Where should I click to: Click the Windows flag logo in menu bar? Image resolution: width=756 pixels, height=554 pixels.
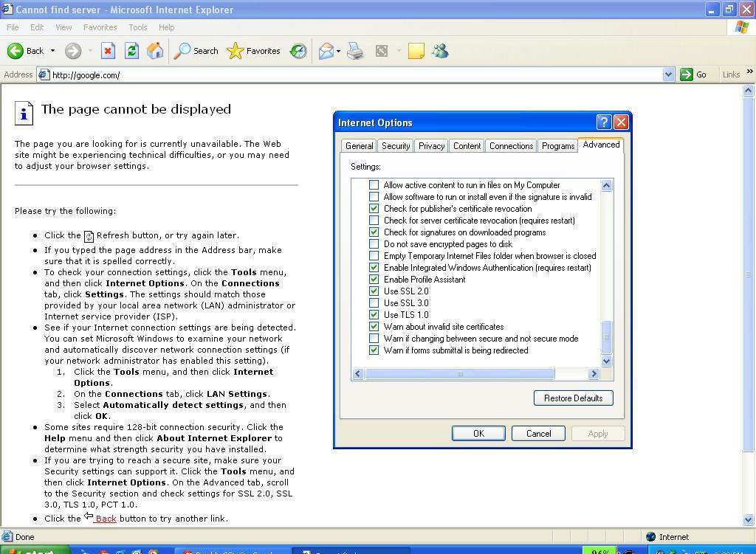tap(741, 27)
